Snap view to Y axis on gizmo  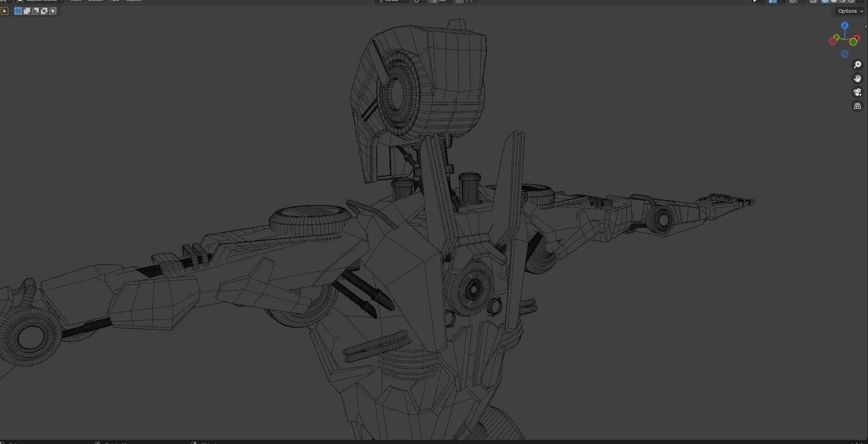tap(836, 37)
